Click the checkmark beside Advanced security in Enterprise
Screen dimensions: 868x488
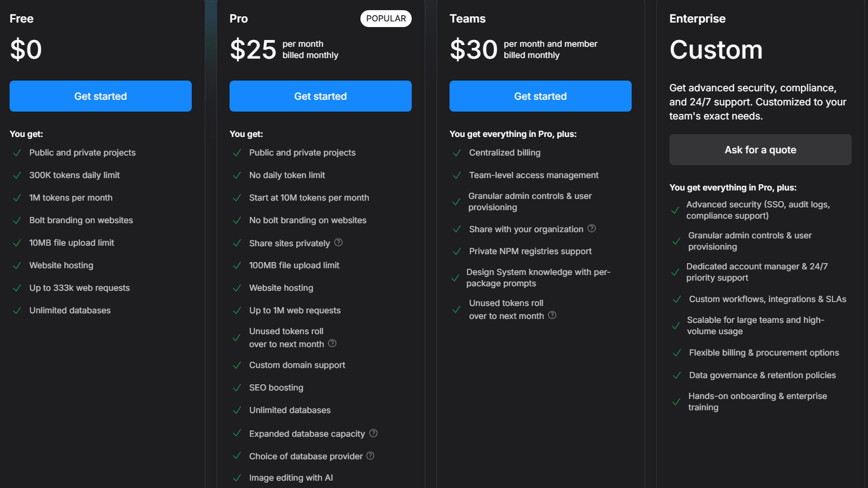(676, 210)
